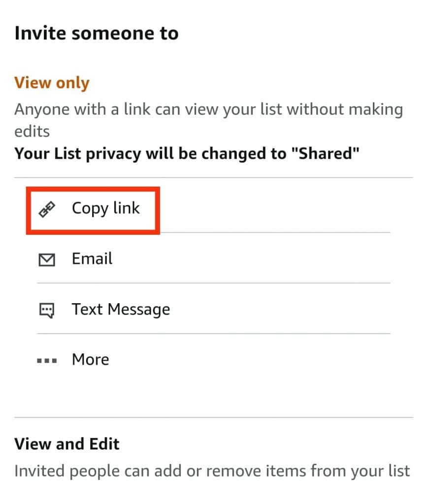Select the View only sharing mode
Image resolution: width=427 pixels, height=504 pixels.
pos(52,83)
